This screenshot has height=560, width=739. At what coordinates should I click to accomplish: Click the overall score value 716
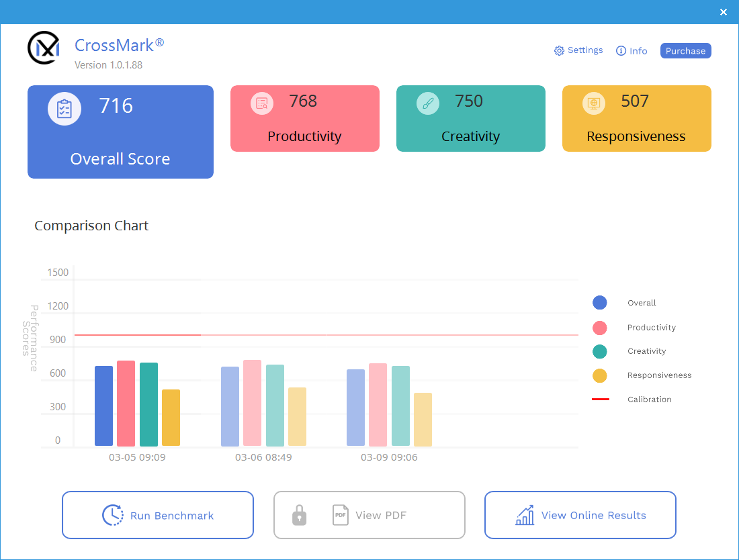116,106
